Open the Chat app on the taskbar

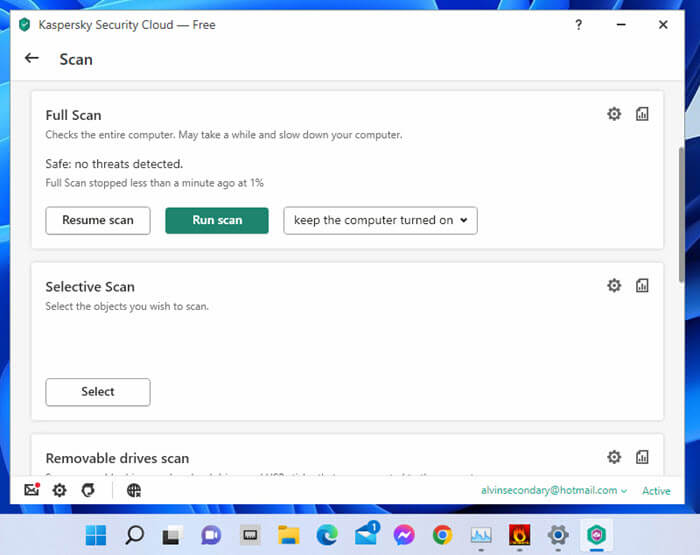pyautogui.click(x=211, y=535)
